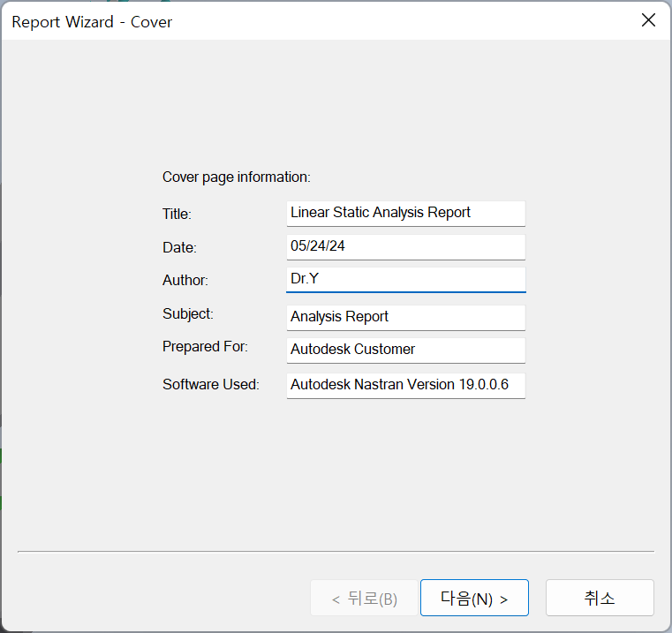Click the "Subject:" label
672x633 pixels.
[x=187, y=313]
